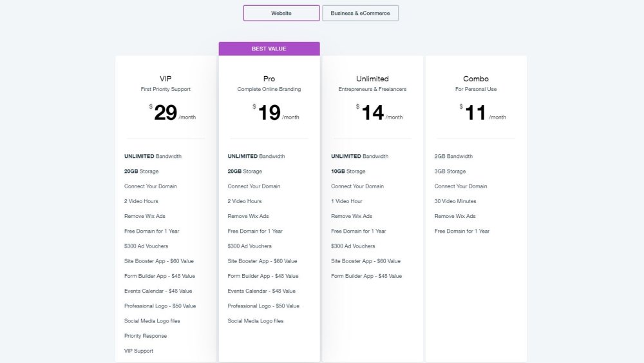Screen dimensions: 644x363
Task: Click VIP plan's Professional Logo feature
Action: pyautogui.click(x=160, y=306)
